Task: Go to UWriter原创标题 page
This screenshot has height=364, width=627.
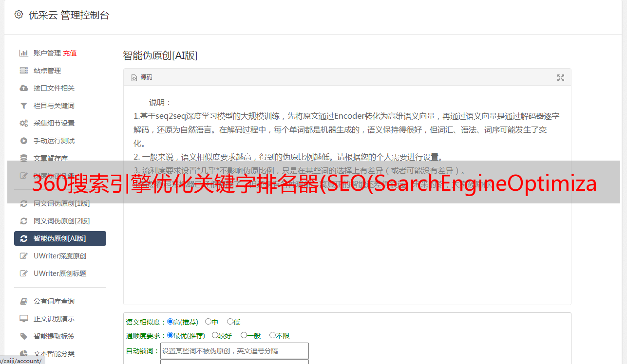Action: pyautogui.click(x=60, y=273)
